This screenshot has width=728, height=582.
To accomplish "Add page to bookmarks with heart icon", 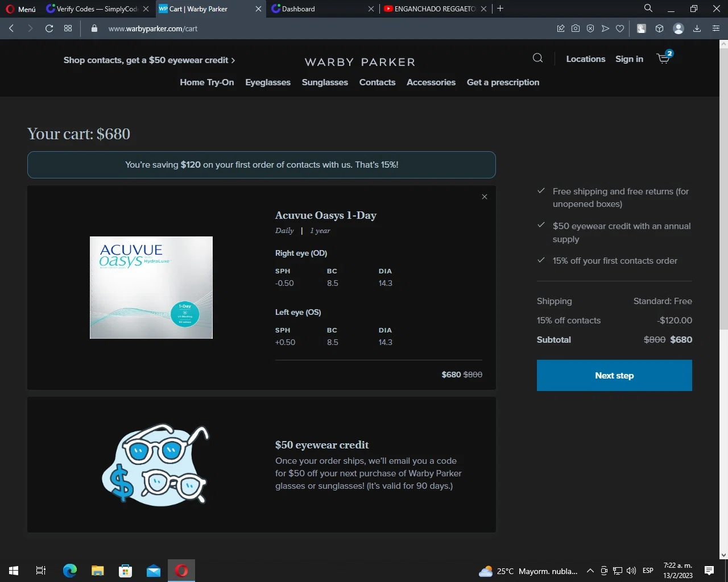I will click(x=620, y=28).
